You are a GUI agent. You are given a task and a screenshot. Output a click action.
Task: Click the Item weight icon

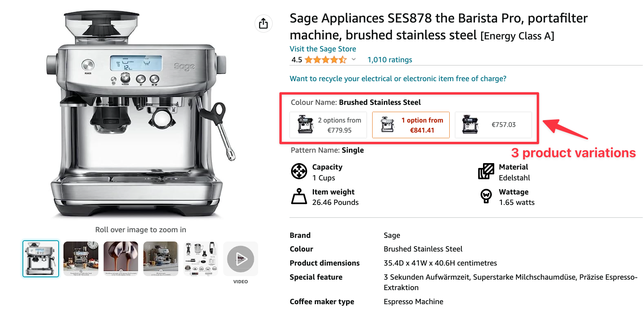(299, 196)
